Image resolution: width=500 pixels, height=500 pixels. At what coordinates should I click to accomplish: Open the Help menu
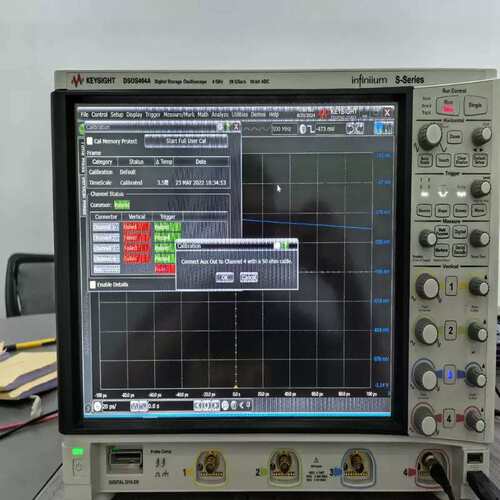click(x=274, y=115)
